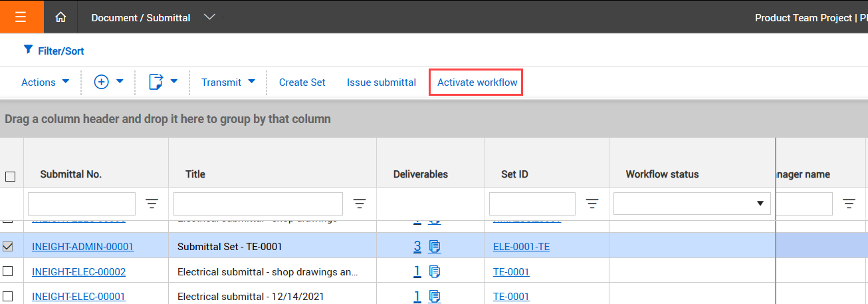The image size is (868, 304).
Task: Open the Workflow status filter dropdown
Action: [692, 204]
